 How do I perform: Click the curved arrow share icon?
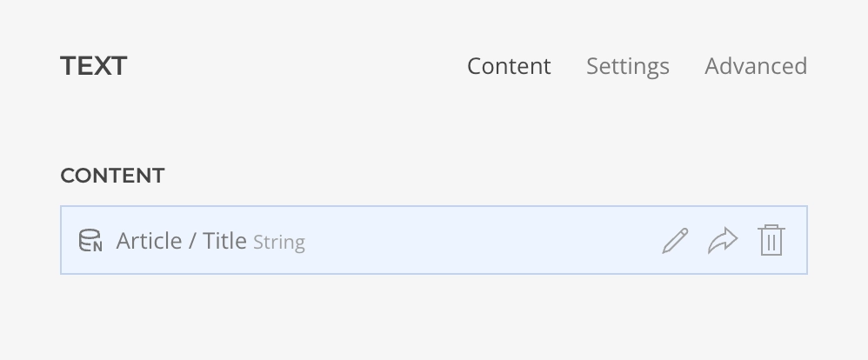point(723,241)
